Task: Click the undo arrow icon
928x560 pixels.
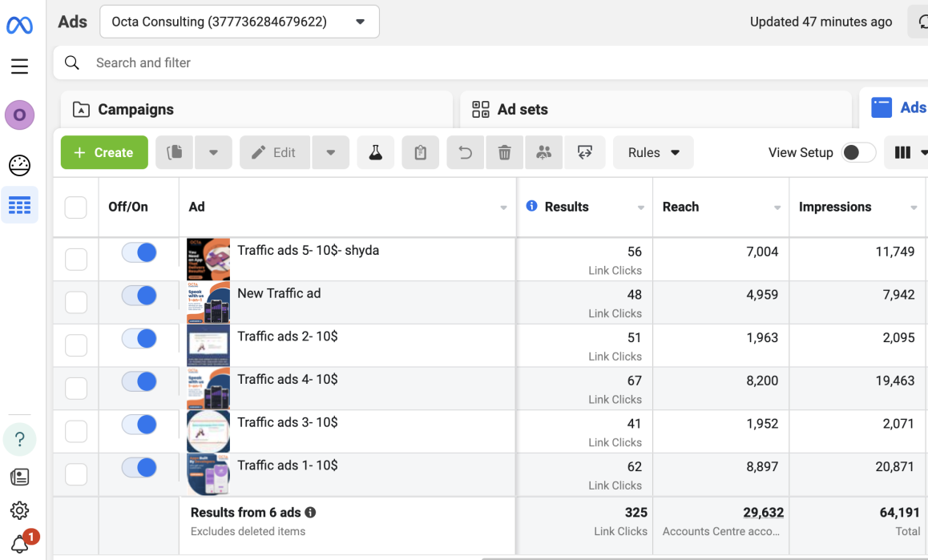Action: tap(465, 153)
